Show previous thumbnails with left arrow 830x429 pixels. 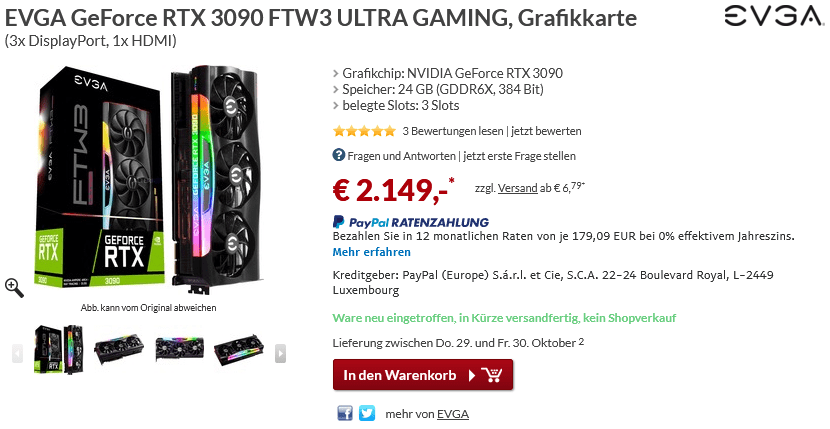17,353
